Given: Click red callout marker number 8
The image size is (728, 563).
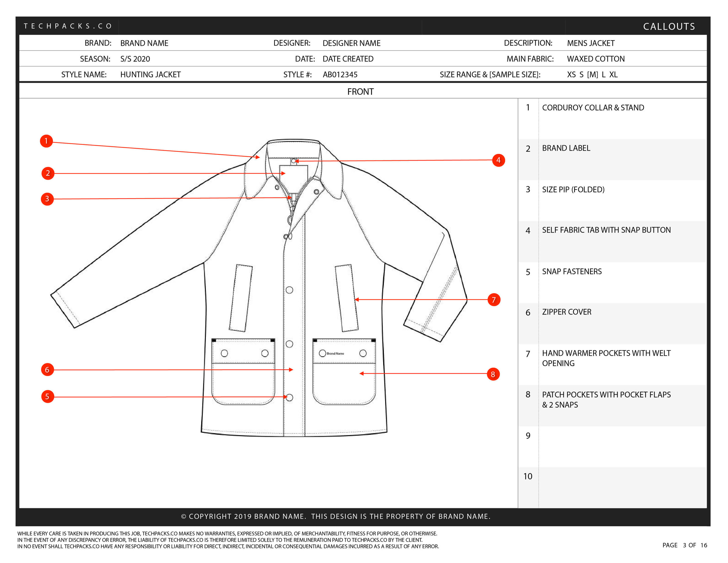Looking at the screenshot, I should (x=493, y=374).
